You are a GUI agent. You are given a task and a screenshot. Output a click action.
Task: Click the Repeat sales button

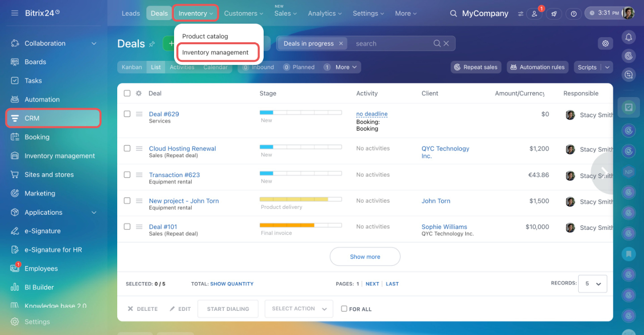[475, 67]
